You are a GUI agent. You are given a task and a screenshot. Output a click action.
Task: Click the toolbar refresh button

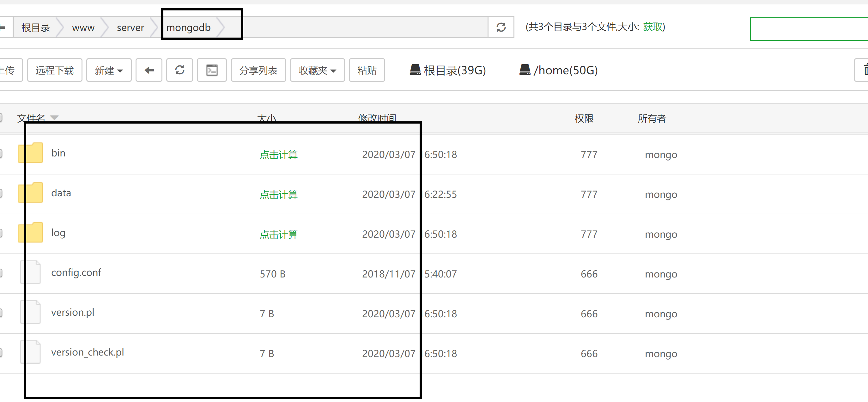click(x=179, y=70)
